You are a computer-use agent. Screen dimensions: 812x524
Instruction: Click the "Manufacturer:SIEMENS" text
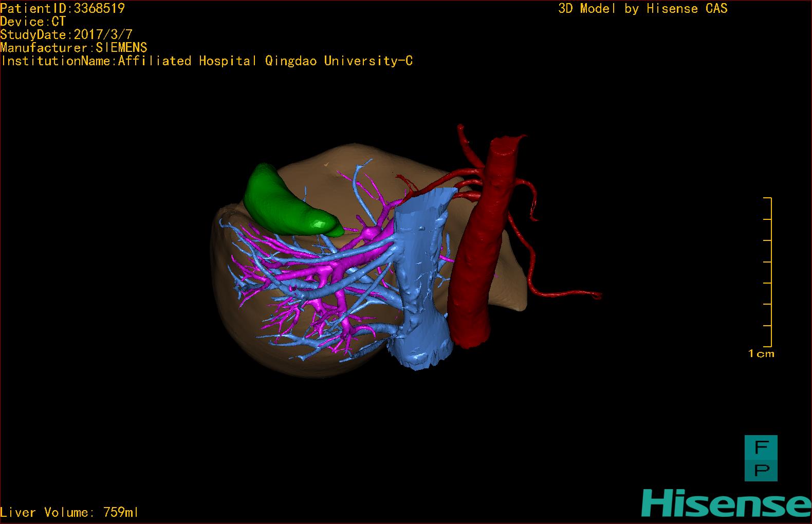(73, 48)
